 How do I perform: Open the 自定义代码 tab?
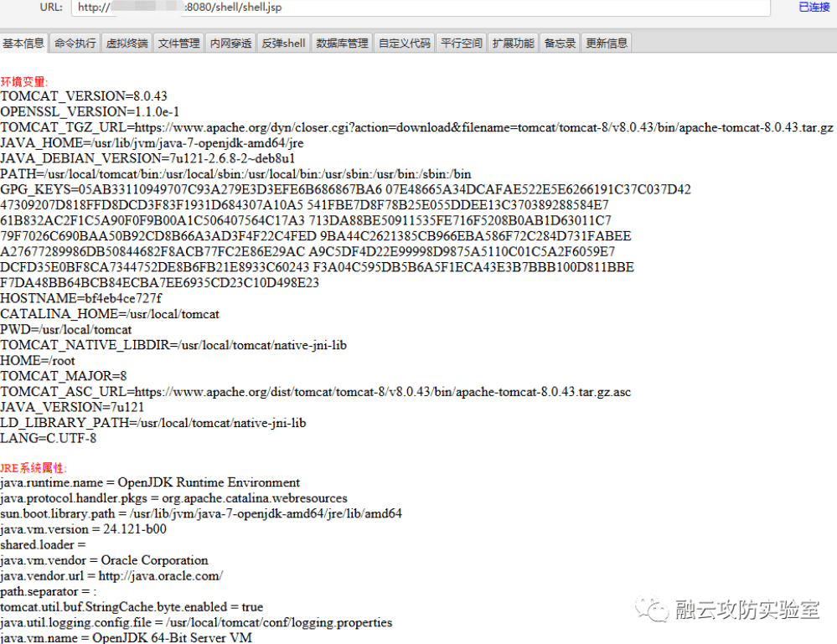404,43
